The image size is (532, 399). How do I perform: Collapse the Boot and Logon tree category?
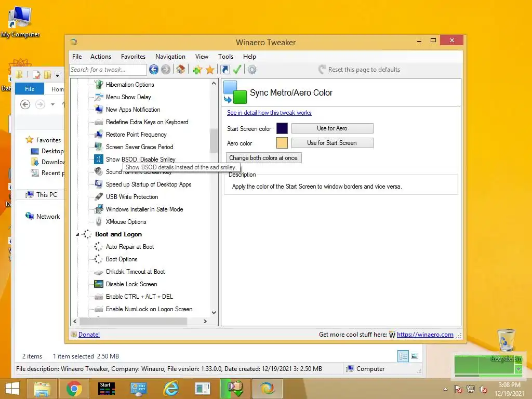pos(77,234)
